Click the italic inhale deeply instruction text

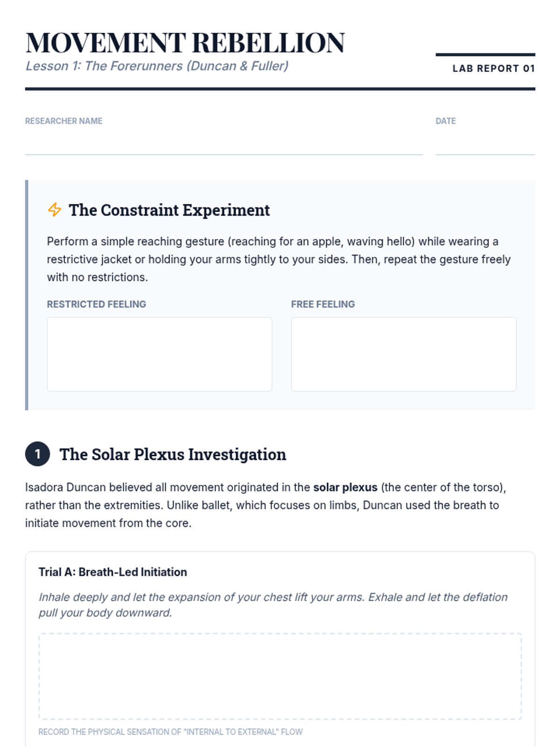(273, 605)
